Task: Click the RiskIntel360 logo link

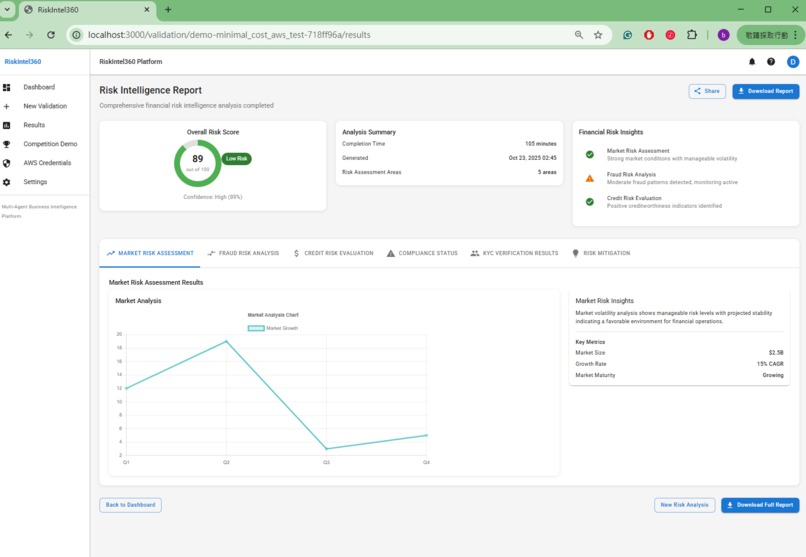Action: pos(23,62)
